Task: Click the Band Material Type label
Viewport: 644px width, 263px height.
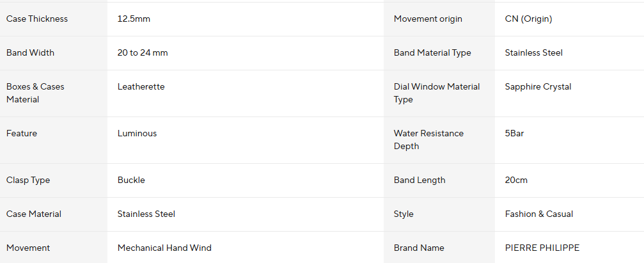Action: 432,53
